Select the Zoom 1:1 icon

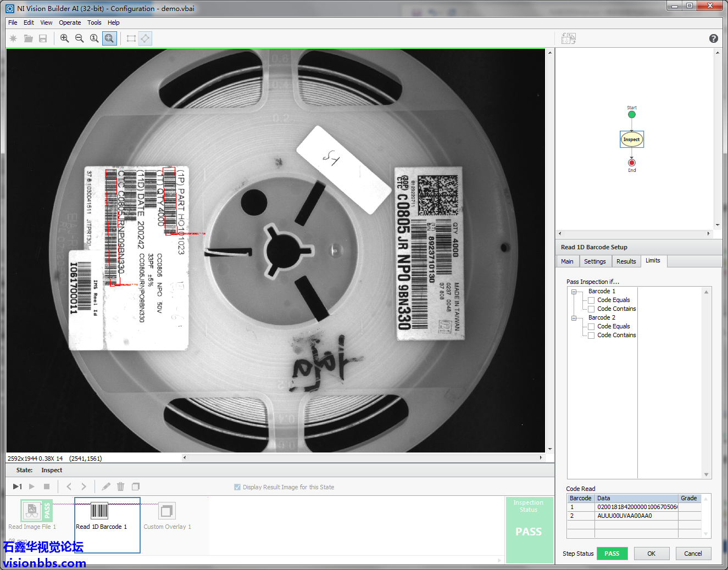pos(95,38)
